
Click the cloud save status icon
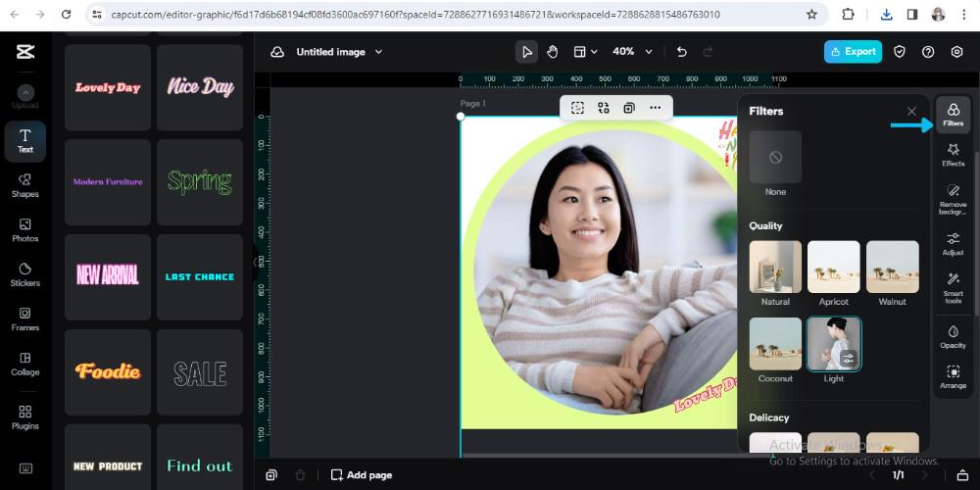pos(277,52)
